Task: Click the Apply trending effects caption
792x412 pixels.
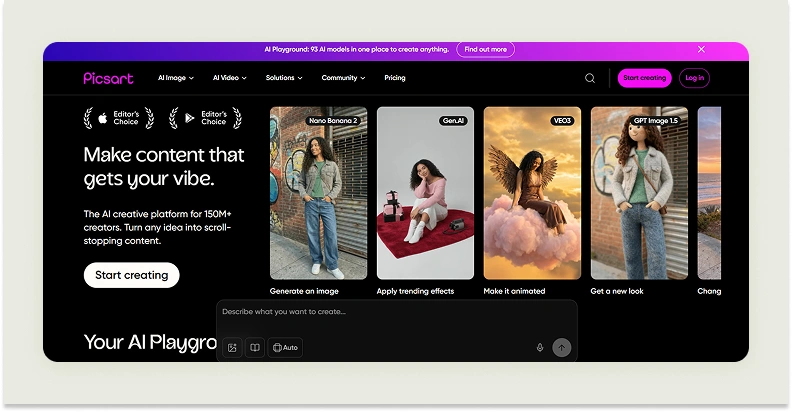Action: coord(415,291)
